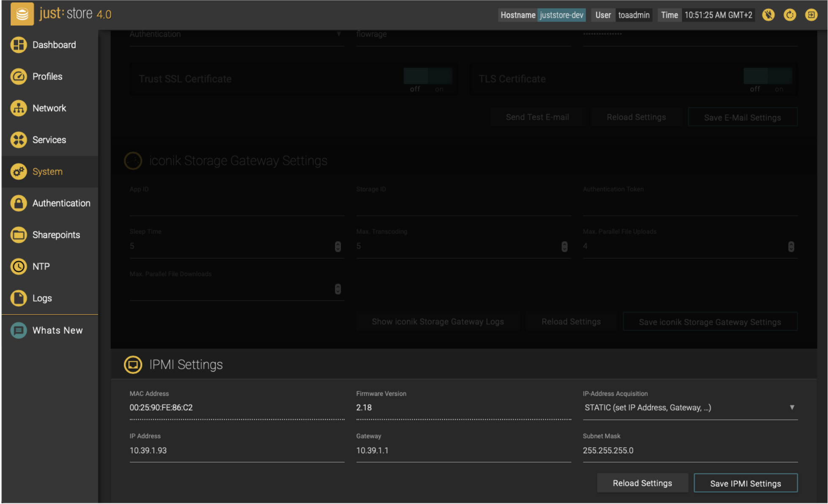Click the IPMI IP Address field
Viewport: 828px width, 504px height.
237,451
